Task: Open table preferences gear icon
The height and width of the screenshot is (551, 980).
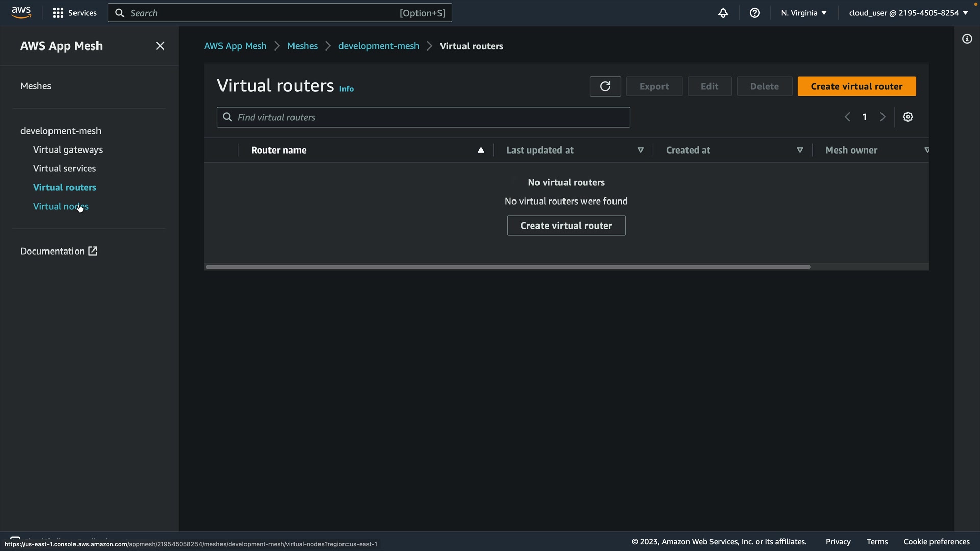Action: [x=908, y=117]
